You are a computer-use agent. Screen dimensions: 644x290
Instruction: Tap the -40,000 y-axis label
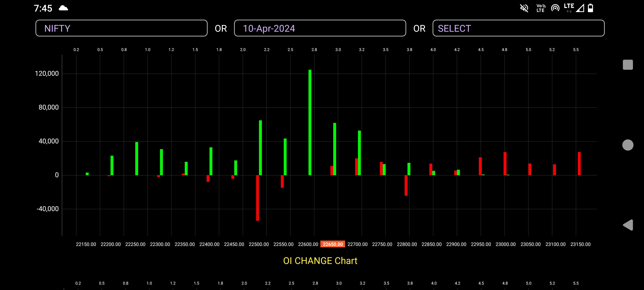pos(47,209)
